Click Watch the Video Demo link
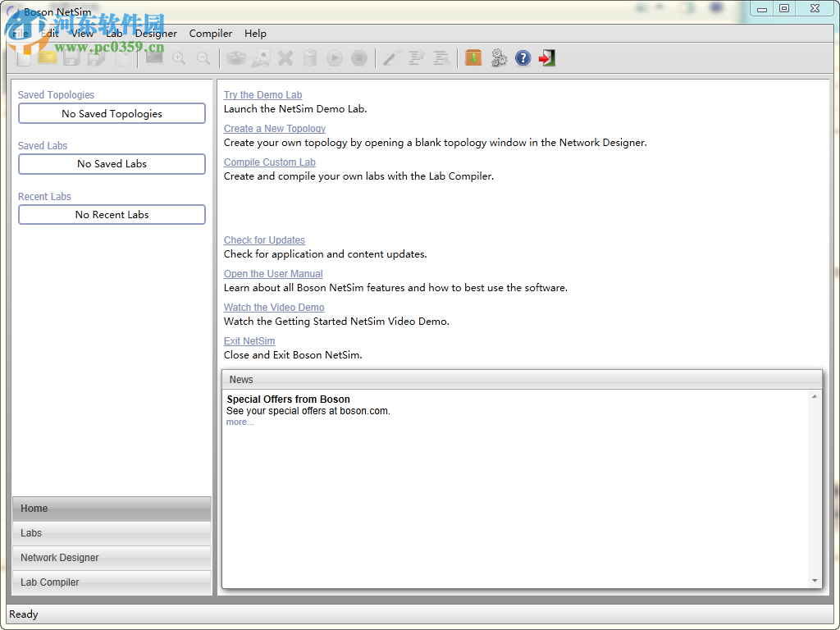The height and width of the screenshot is (630, 840). 274,308
